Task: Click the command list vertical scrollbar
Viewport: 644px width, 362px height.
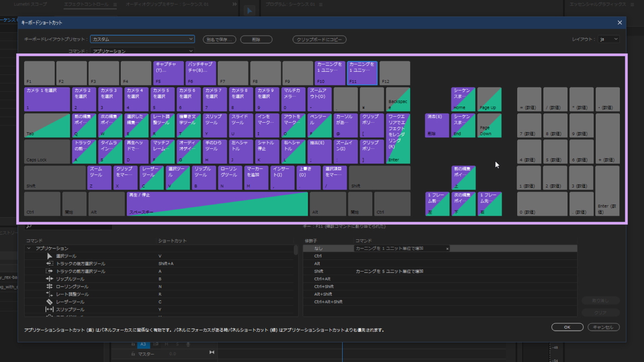Action: (x=296, y=250)
